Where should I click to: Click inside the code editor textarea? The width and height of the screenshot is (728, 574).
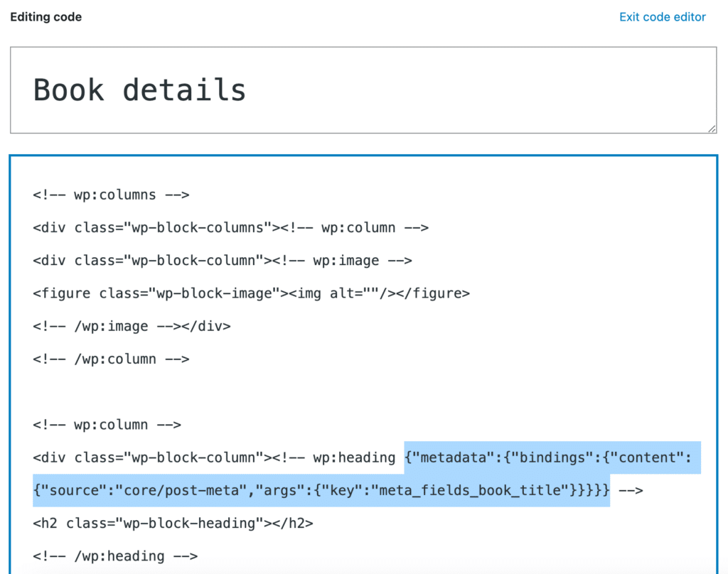tap(355, 391)
